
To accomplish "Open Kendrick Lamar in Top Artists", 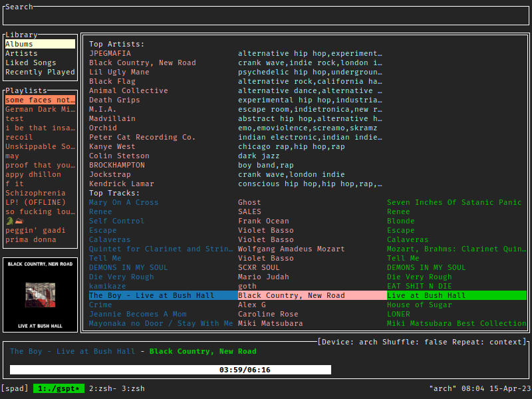I will [121, 184].
